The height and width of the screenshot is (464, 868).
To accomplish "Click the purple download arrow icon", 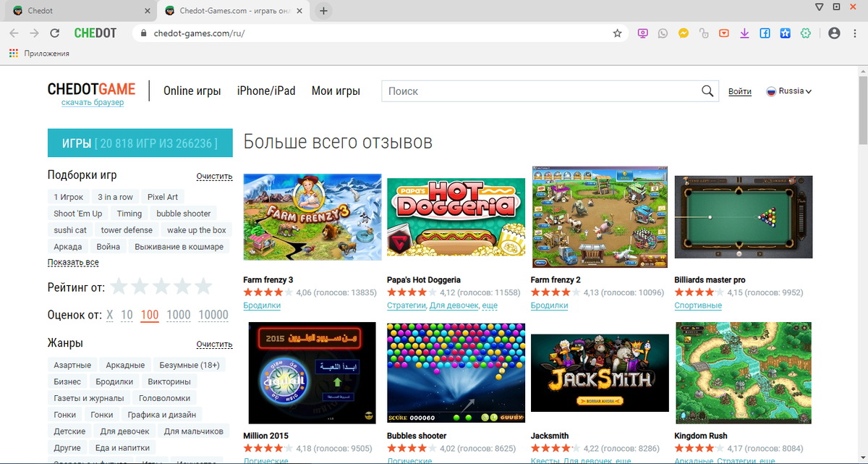I will [744, 33].
